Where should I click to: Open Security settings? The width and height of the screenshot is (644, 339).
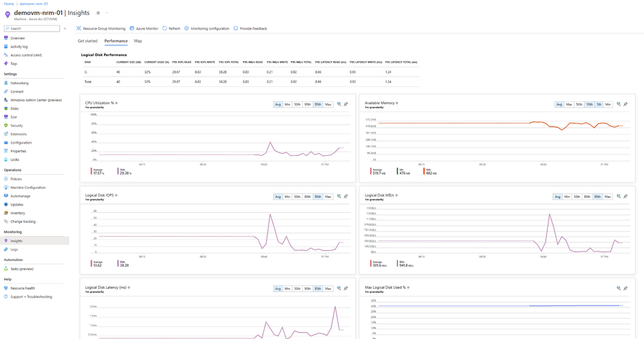[x=16, y=126]
